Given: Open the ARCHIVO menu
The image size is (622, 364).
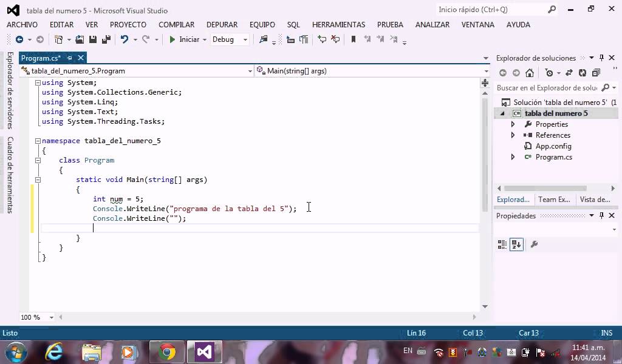Looking at the screenshot, I should [x=22, y=24].
